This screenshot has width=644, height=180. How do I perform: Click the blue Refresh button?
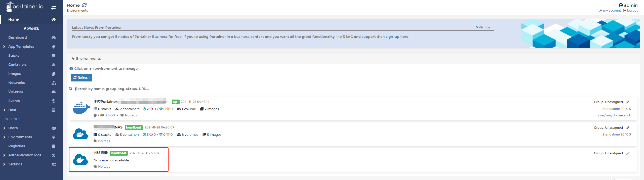[x=82, y=78]
